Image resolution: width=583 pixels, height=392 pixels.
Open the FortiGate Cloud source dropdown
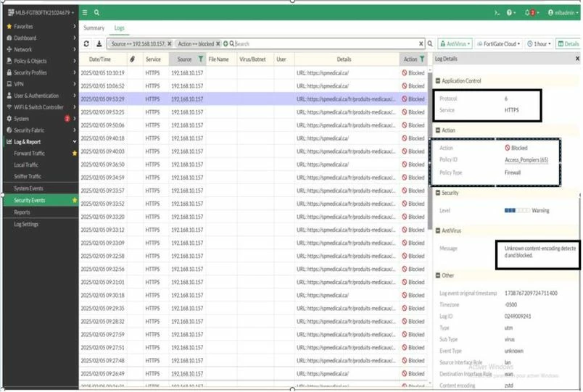499,44
